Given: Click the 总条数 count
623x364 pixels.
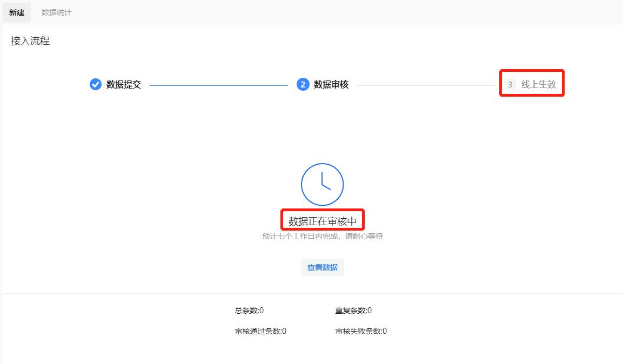Looking at the screenshot, I should 249,311.
